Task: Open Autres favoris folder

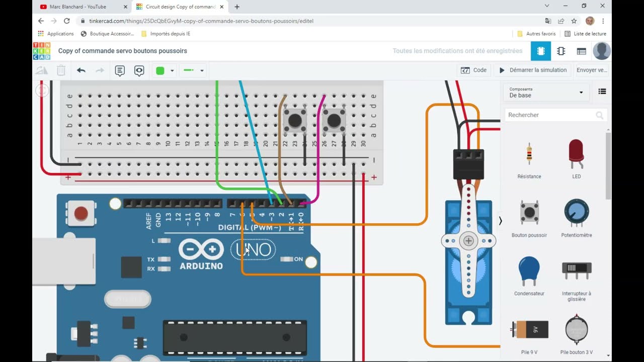Action: pos(536,34)
